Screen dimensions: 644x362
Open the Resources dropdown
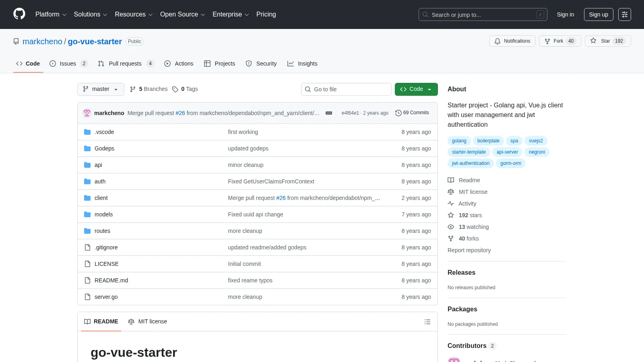(x=134, y=14)
